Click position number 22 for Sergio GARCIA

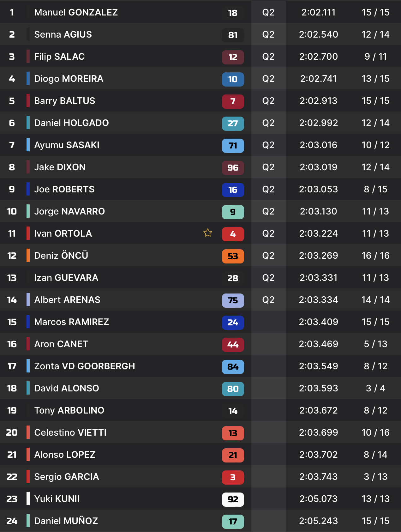(x=12, y=477)
